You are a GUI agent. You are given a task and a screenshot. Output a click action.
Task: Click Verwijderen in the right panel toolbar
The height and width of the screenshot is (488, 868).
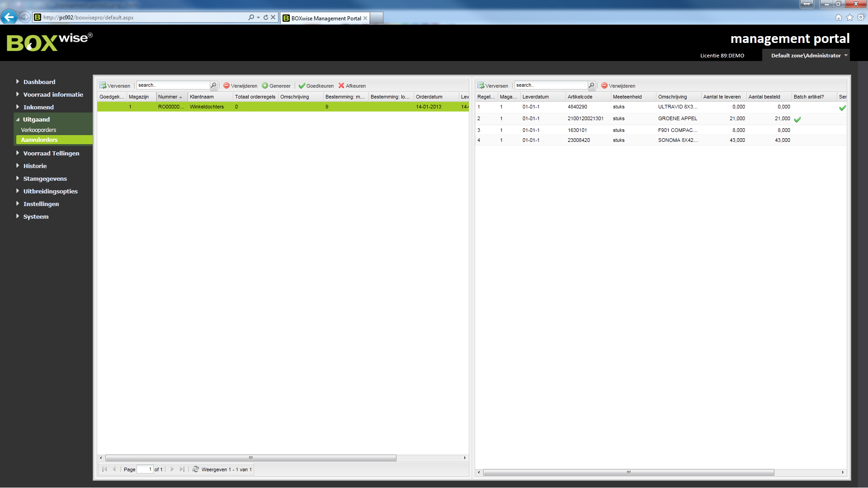tap(618, 86)
